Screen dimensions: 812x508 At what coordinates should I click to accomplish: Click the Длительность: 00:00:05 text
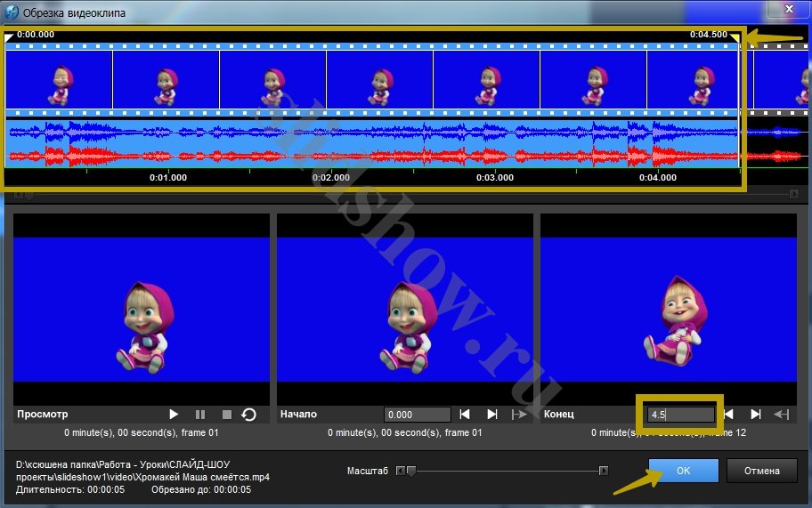click(70, 489)
